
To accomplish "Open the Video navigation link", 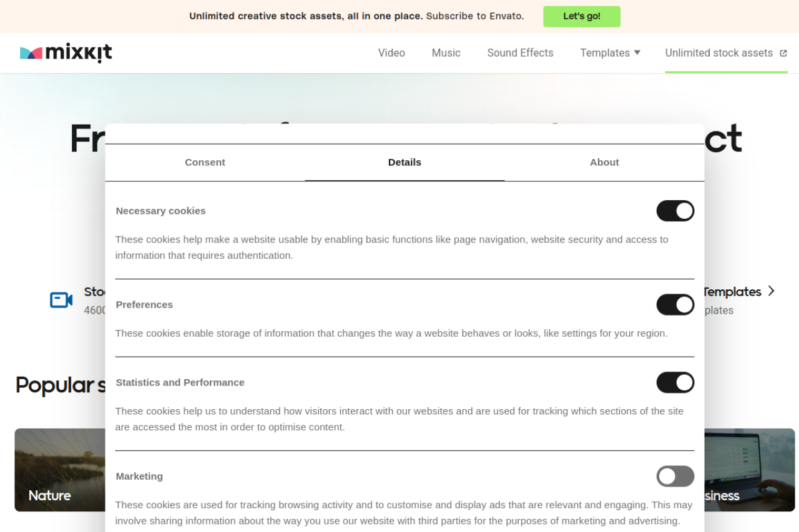I will [391, 53].
